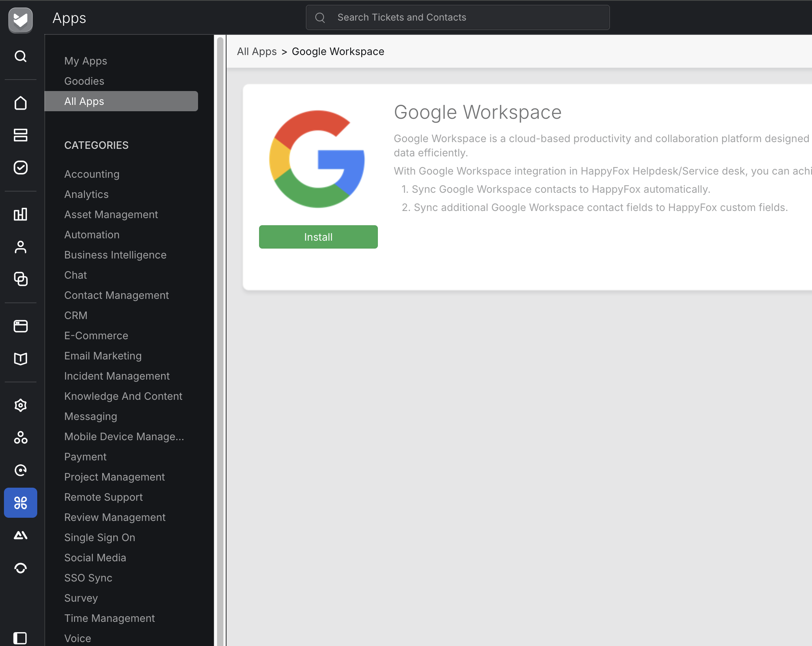The height and width of the screenshot is (646, 812).
Task: Select the Social Media category
Action: [95, 558]
